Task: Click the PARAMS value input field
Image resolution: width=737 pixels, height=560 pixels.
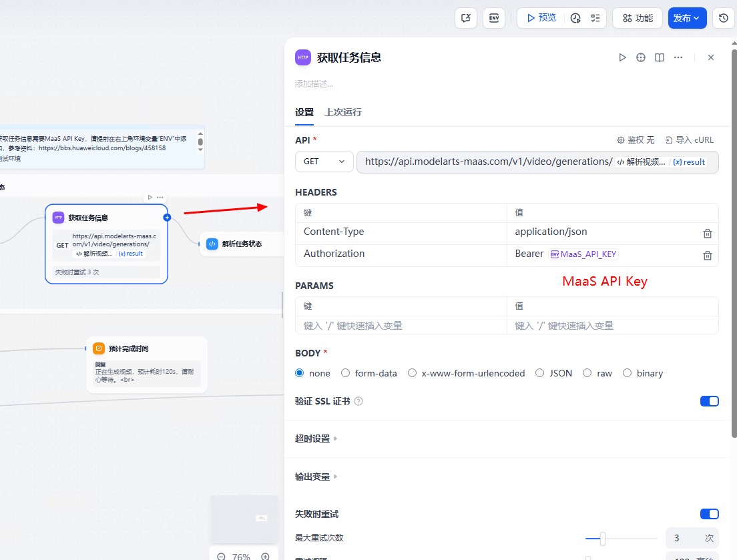Action: 612,326
